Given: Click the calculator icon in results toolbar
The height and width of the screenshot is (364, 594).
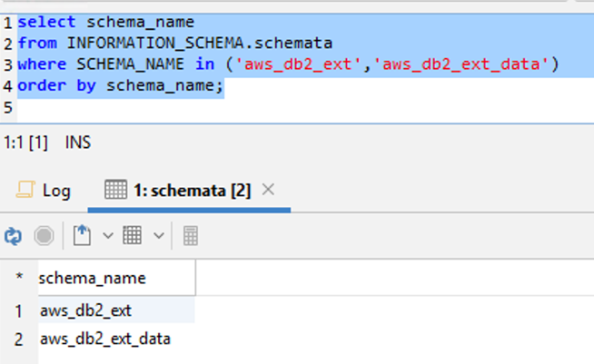Looking at the screenshot, I should pos(191,236).
